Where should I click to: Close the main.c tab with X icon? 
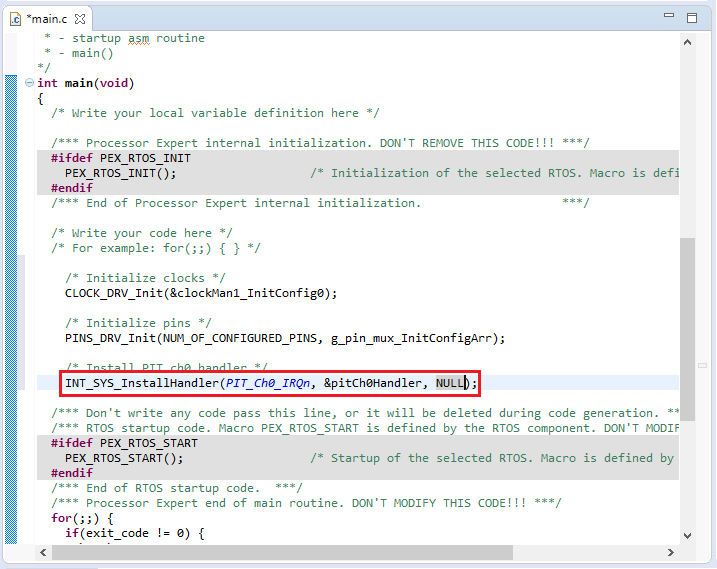80,19
